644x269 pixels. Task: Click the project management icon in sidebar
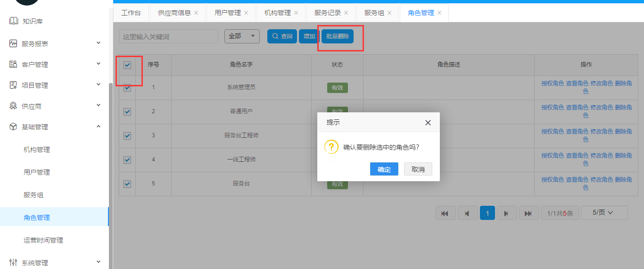(13, 85)
